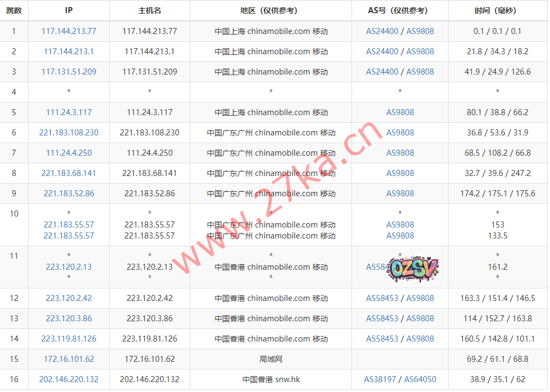Follow the 111.24.3.117 IP link

point(69,112)
